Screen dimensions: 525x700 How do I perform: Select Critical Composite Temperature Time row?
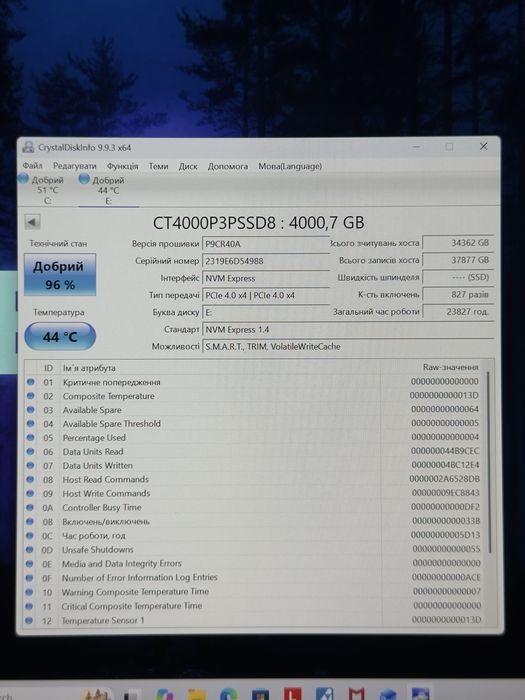pyautogui.click(x=254, y=606)
